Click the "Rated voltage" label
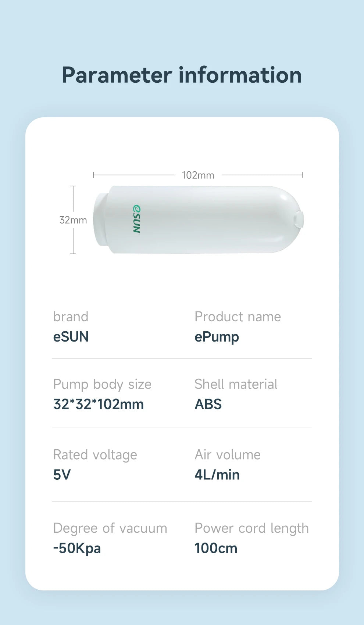Screen dimensions: 364x625 click(95, 455)
